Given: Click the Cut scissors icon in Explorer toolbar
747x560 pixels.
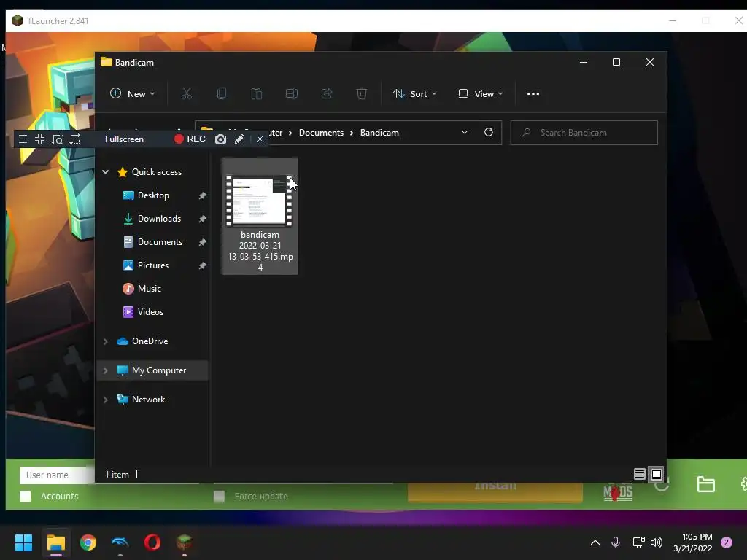Looking at the screenshot, I should [x=187, y=94].
